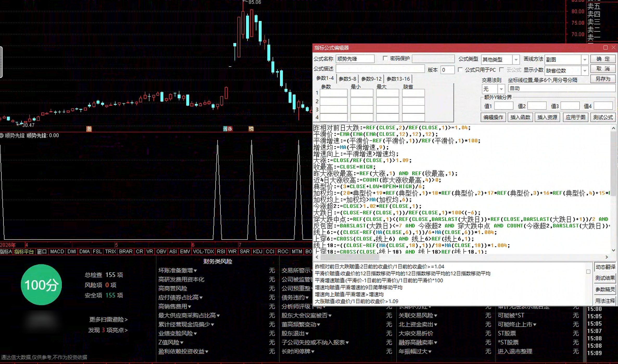The width and height of the screenshot is (618, 364).
Task: Click the 用法注释 button
Action: pos(605,301)
